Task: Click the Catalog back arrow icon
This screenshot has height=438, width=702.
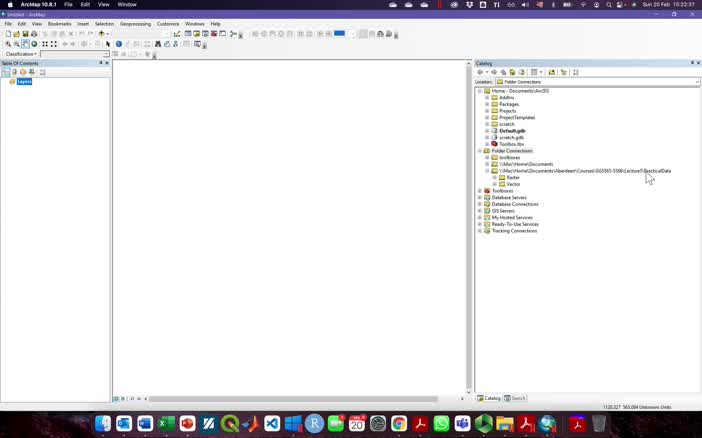Action: [480, 72]
